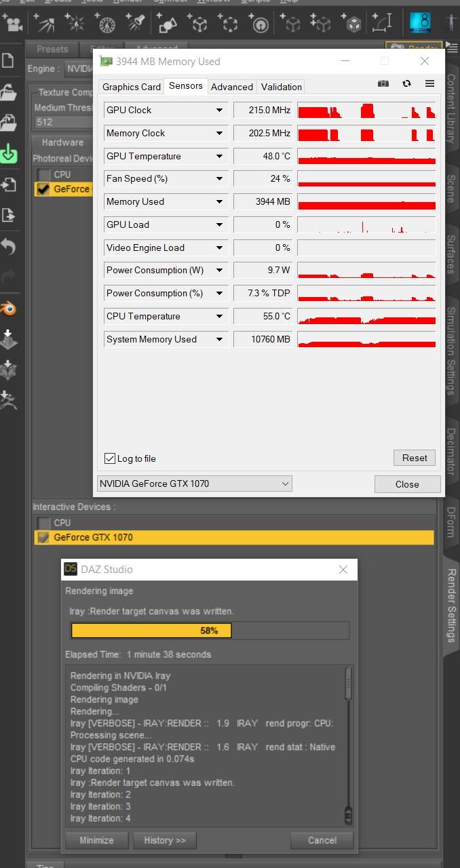Open the NVIDIA GeForce GTX 1070 selector

tap(195, 484)
